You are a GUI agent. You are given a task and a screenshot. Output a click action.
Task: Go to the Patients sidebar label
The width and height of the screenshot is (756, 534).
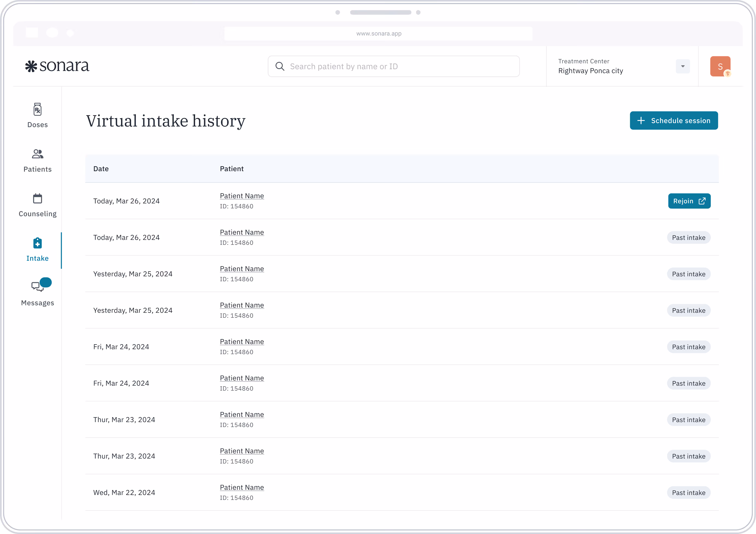37,170
